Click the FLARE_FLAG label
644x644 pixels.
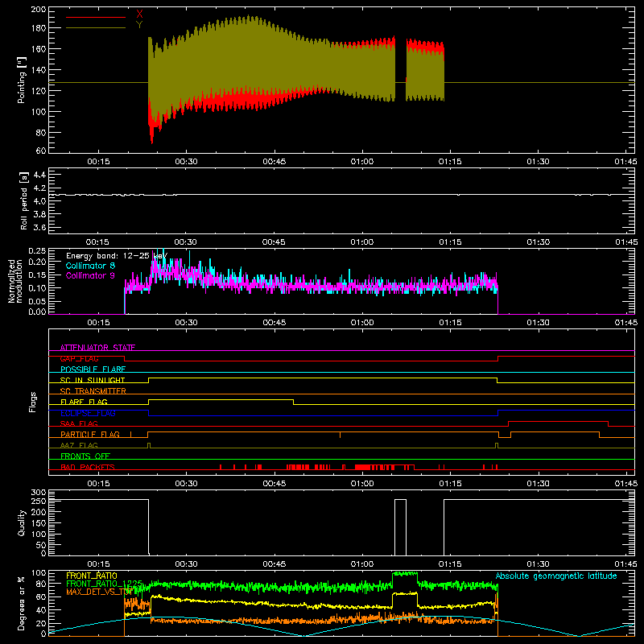pyautogui.click(x=84, y=402)
